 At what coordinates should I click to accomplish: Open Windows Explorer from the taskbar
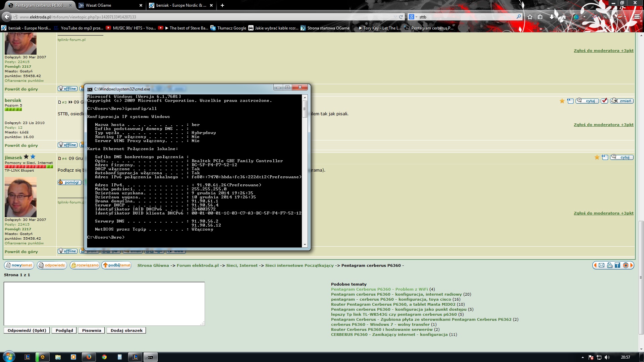point(58,357)
